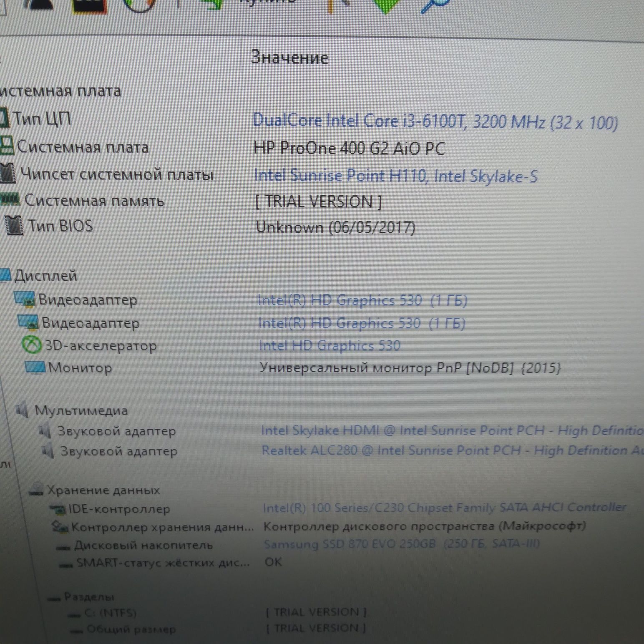Open second Intel(R) HD Graphics 530 (1 ГБ) link
Image resolution: width=644 pixels, height=644 pixels.
click(x=362, y=323)
